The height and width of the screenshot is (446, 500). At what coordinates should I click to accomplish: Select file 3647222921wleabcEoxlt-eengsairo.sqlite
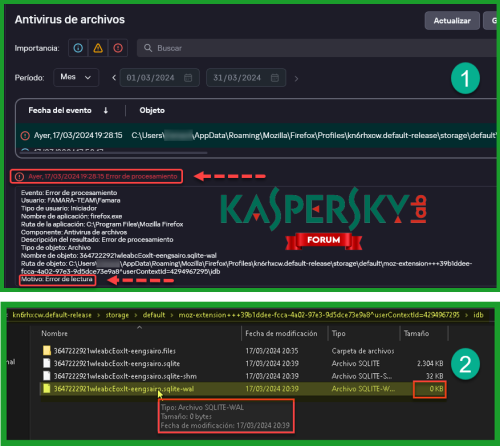(x=117, y=364)
